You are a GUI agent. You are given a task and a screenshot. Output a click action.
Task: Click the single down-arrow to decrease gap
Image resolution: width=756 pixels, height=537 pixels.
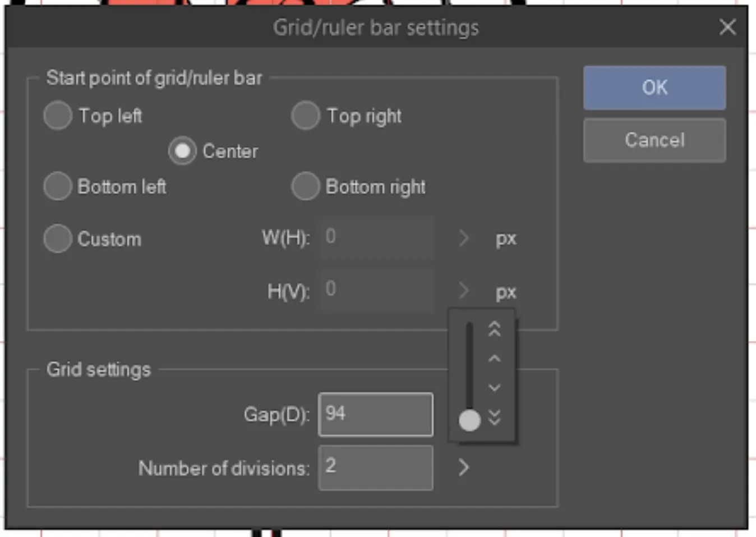pyautogui.click(x=494, y=388)
